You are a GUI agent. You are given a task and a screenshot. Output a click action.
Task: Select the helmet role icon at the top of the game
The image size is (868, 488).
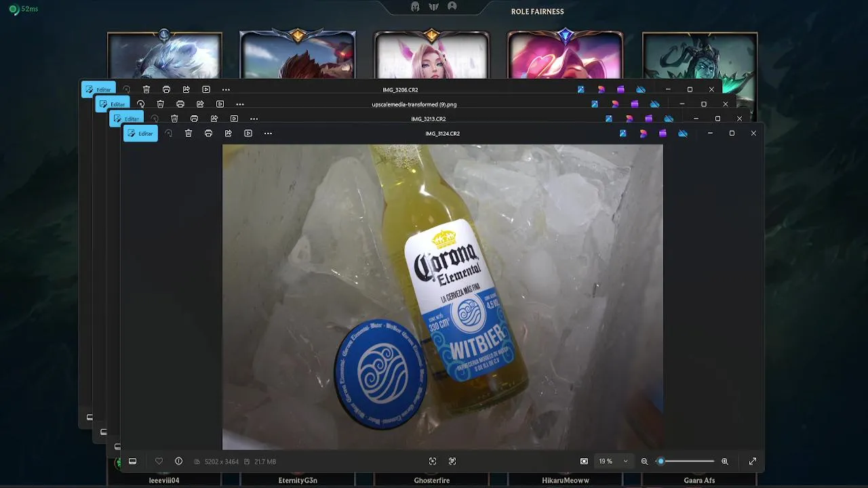415,7
